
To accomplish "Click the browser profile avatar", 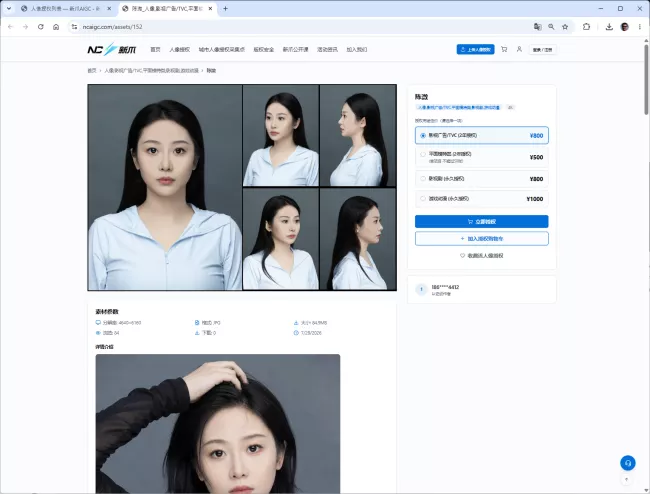I will pos(625,27).
